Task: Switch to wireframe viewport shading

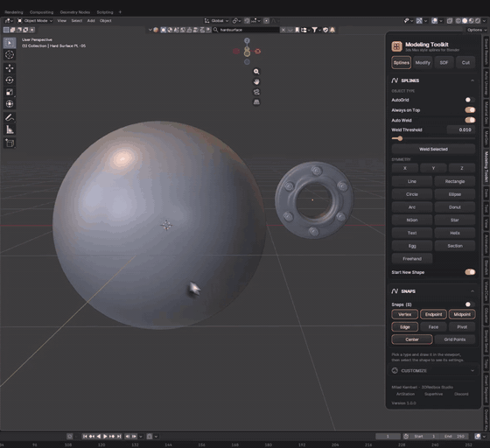Action: pyautogui.click(x=458, y=21)
